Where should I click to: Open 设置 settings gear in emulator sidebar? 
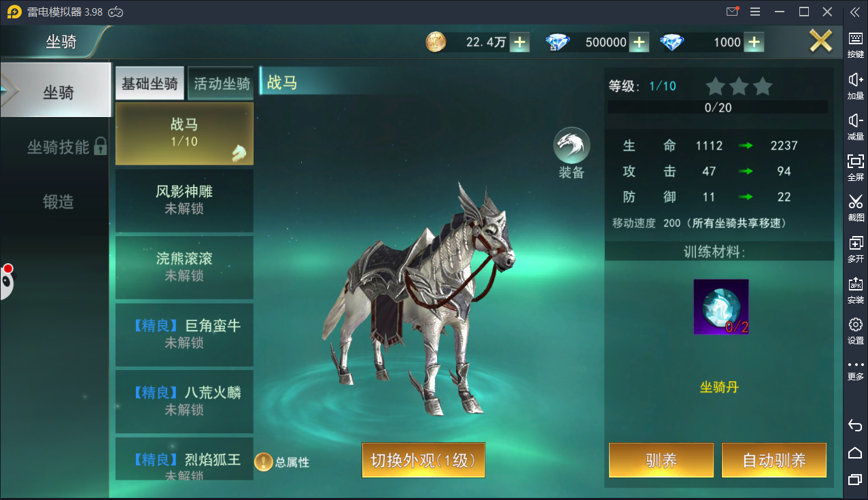pyautogui.click(x=856, y=330)
